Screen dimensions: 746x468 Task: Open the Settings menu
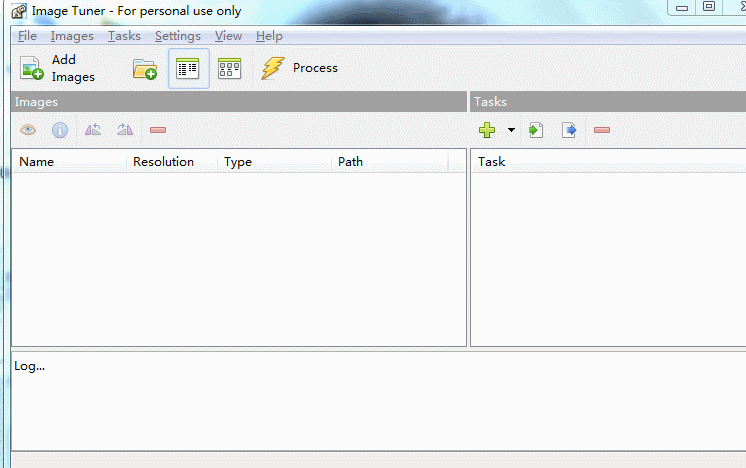tap(177, 36)
